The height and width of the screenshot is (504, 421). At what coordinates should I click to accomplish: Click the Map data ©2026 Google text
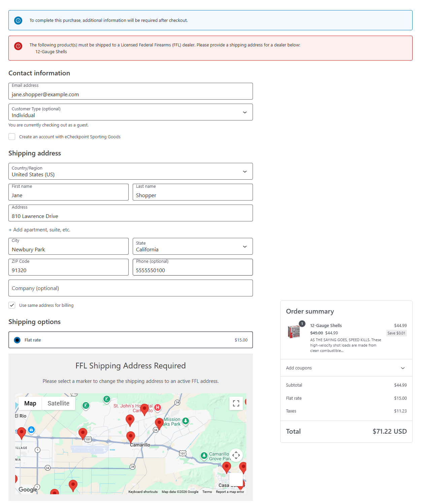[x=180, y=492]
